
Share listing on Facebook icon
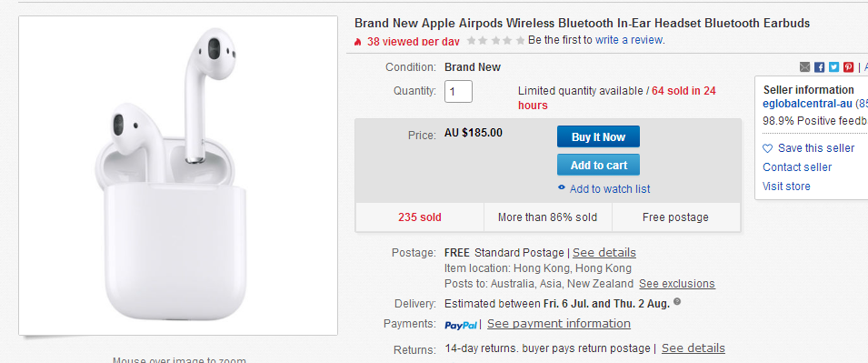tap(819, 67)
